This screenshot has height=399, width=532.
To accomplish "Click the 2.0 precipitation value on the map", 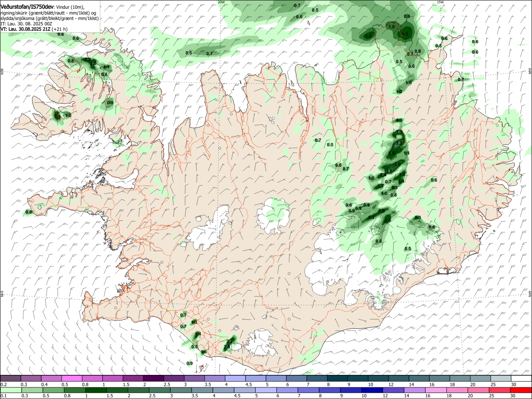I will (x=397, y=164).
